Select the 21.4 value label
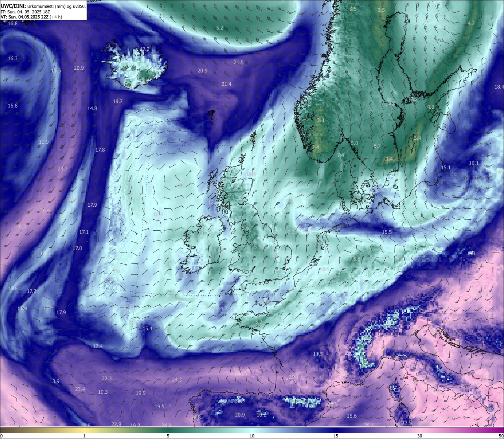This screenshot has width=504, height=439. 226,84
